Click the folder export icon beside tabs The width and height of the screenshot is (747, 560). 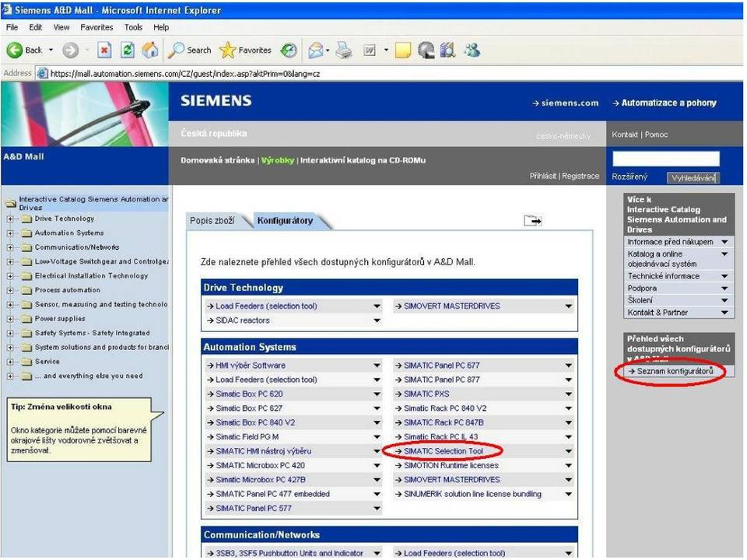pyautogui.click(x=532, y=220)
